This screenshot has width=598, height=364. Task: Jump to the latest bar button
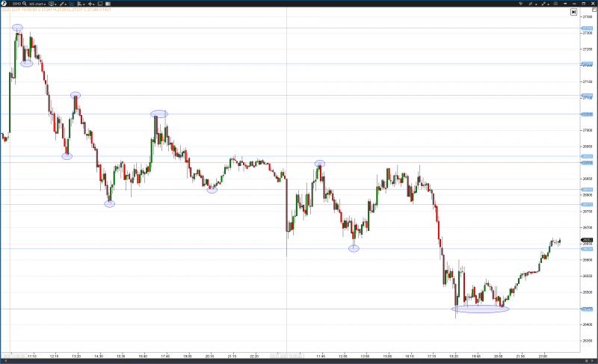point(573,12)
